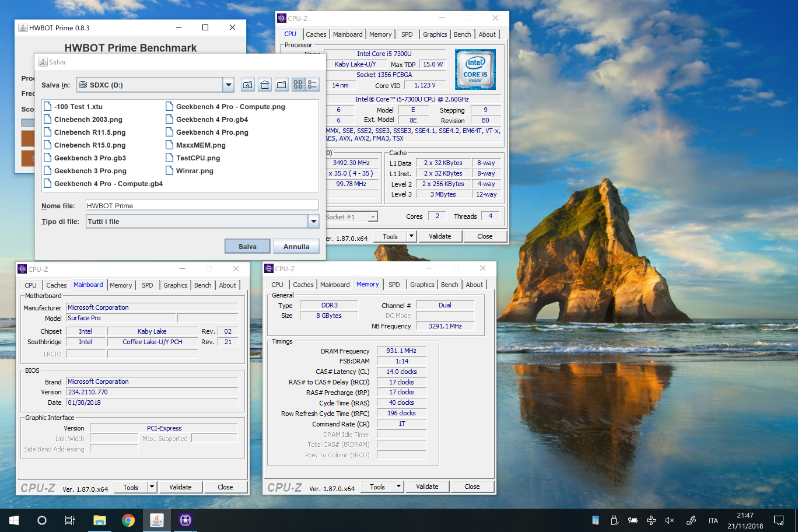Open Google Chrome from taskbar
Screen dimensions: 798x532
click(x=128, y=520)
